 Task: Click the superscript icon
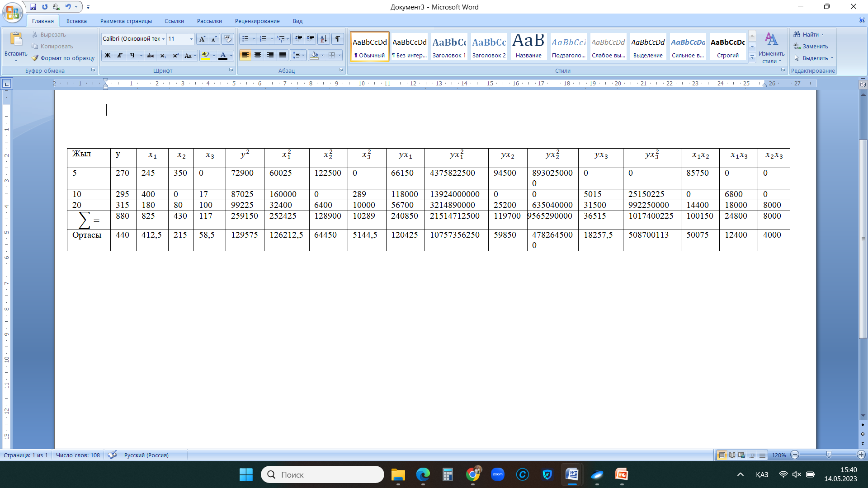click(x=176, y=56)
